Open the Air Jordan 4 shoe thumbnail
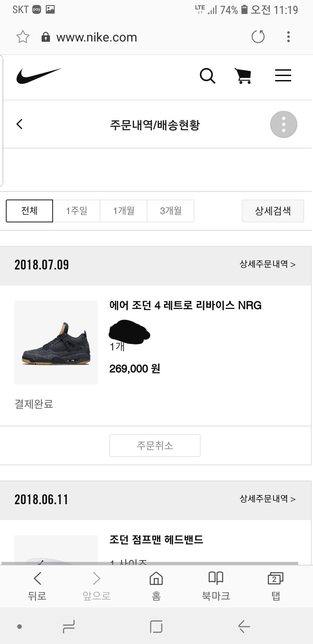This screenshot has height=644, width=313. click(x=56, y=343)
